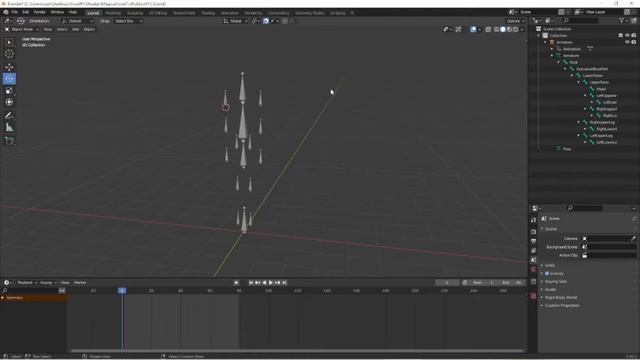Image resolution: width=640 pixels, height=360 pixels.
Task: Switch to the Modeling workspace tab
Action: click(113, 13)
